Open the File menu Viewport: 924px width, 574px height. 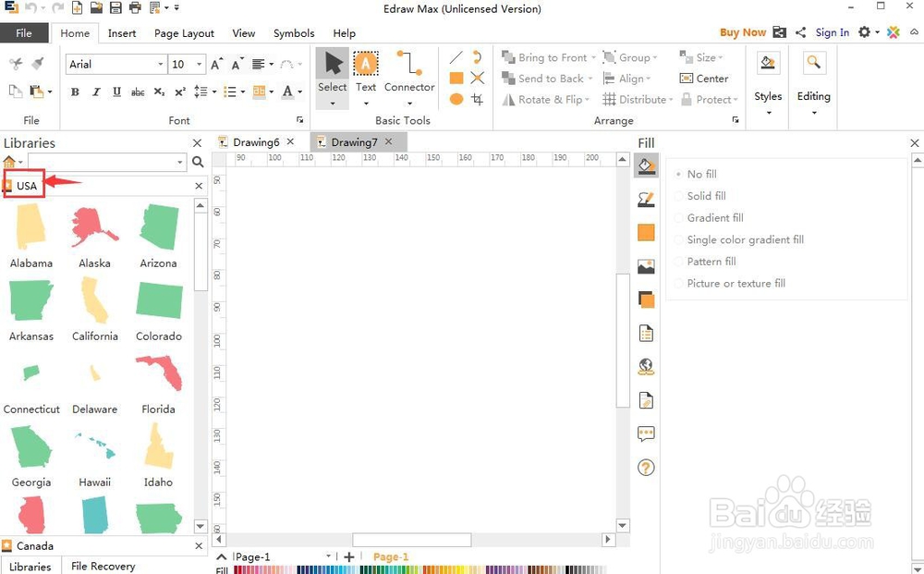pyautogui.click(x=24, y=33)
